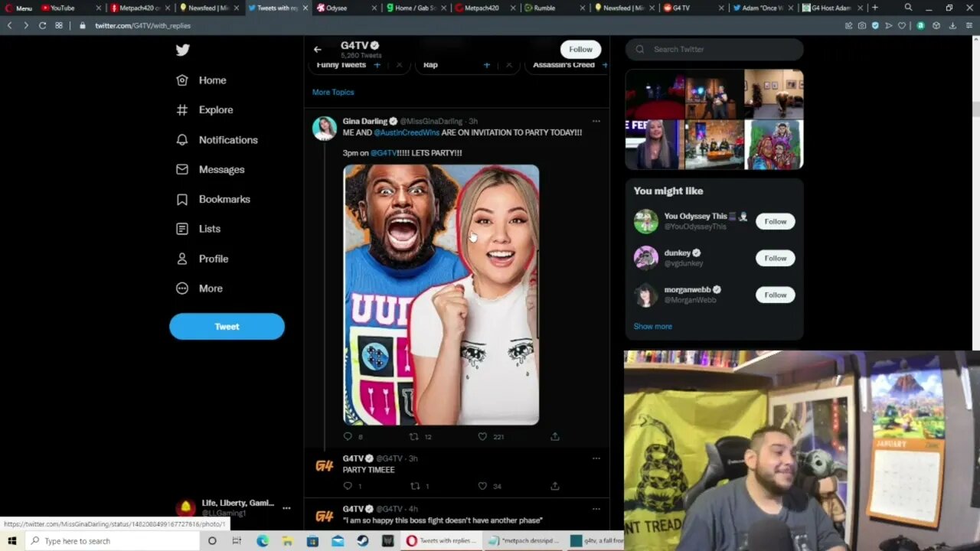The width and height of the screenshot is (980, 551).
Task: Open the @AustinCreedWins mention link
Action: point(407,133)
